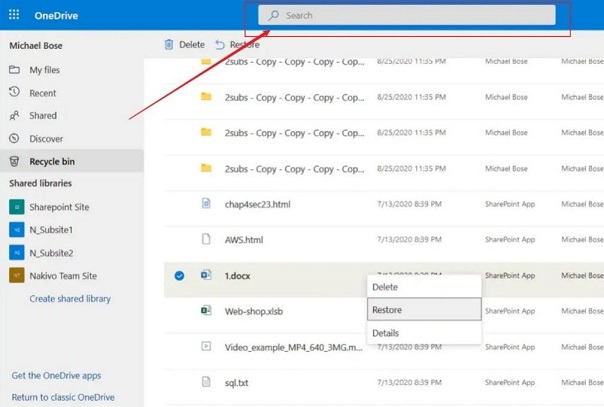Select chap4sec23.html file name

point(258,204)
